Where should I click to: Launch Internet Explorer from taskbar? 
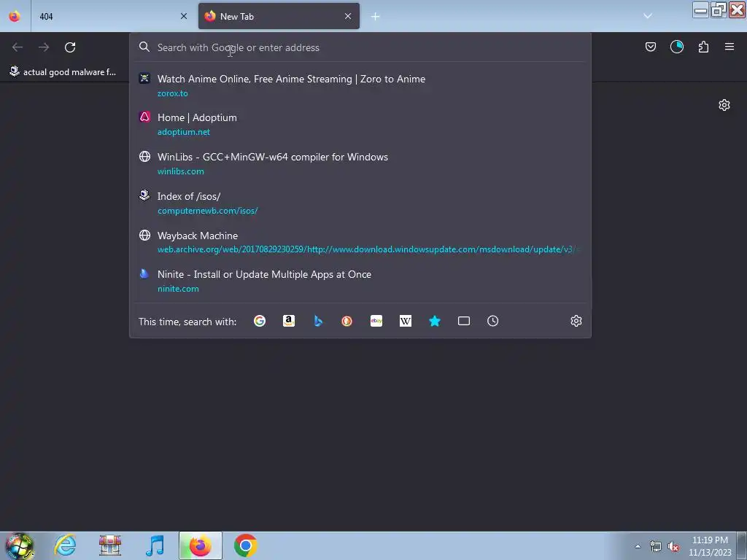point(65,545)
